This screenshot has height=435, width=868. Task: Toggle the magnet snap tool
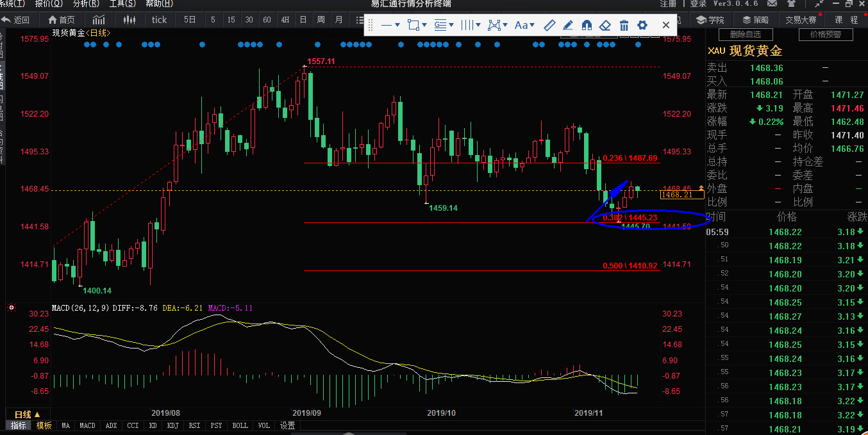tap(587, 26)
